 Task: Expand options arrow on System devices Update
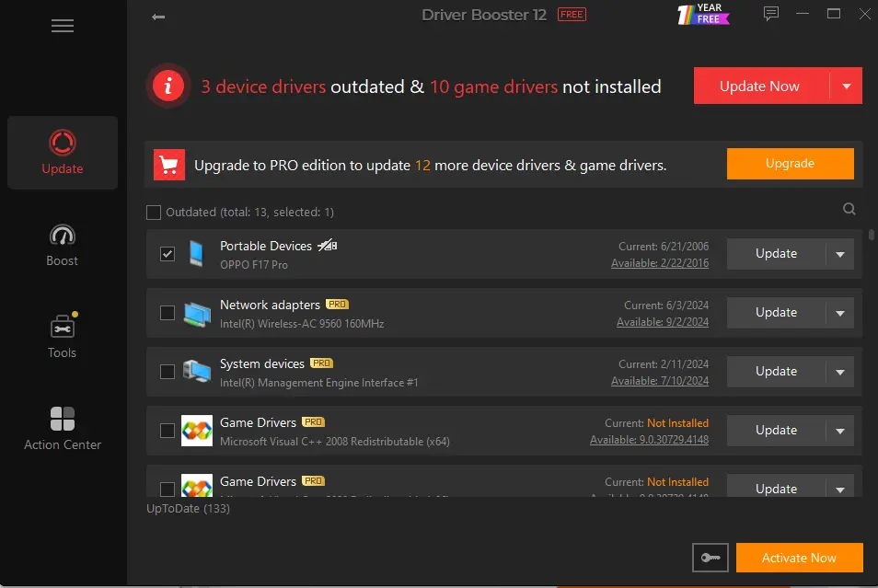click(840, 372)
